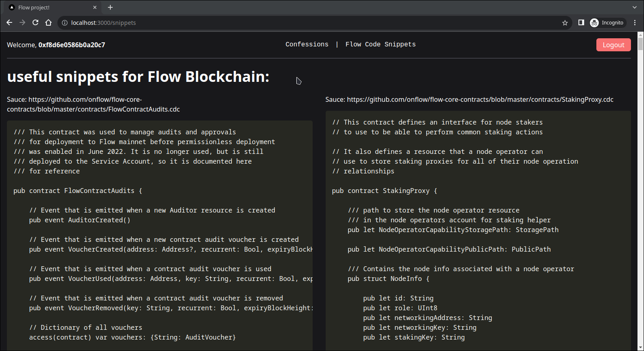644x351 pixels.
Task: Bookmark this page with the star icon
Action: click(565, 23)
